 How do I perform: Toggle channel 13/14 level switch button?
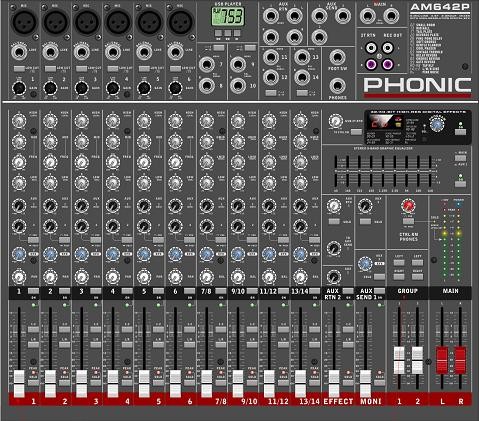(x=302, y=93)
